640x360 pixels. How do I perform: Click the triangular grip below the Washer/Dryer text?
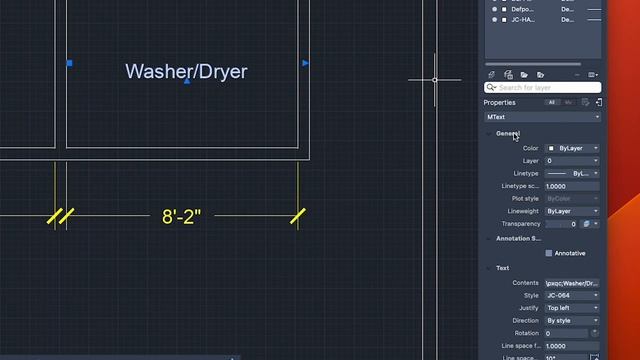click(187, 81)
